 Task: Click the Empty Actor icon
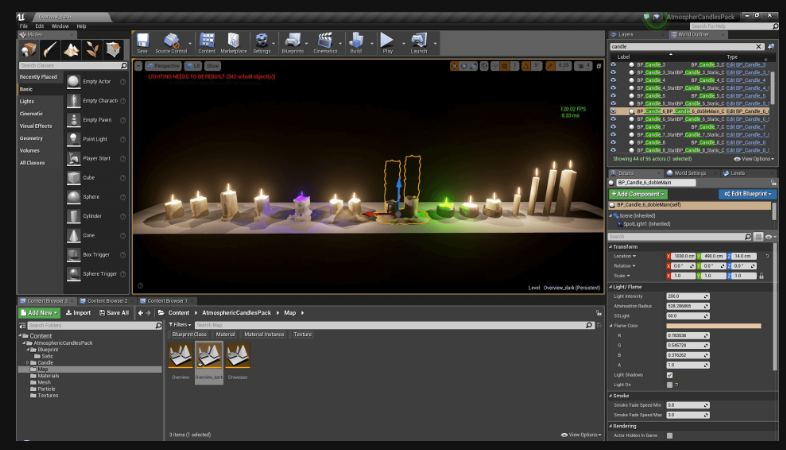[74, 81]
